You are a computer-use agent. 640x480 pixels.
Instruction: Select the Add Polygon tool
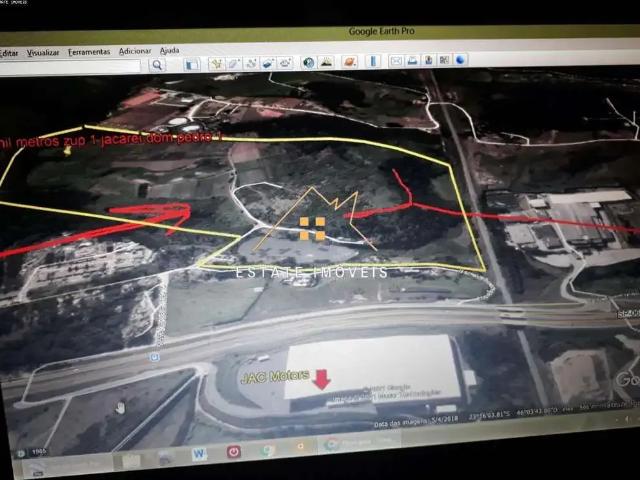point(233,63)
